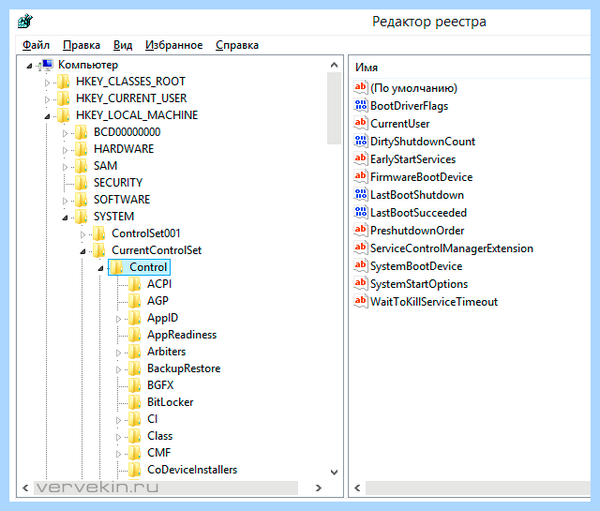
Task: Click the binary icon of DirtyShutdownCount
Action: click(360, 141)
